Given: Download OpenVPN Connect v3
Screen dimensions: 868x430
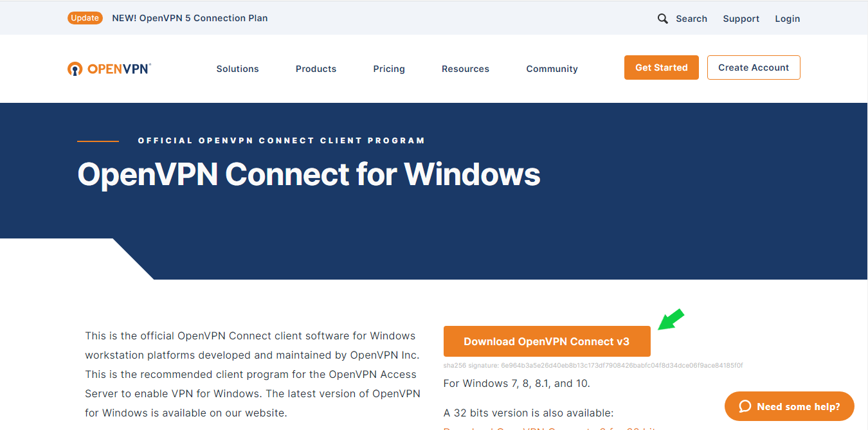Looking at the screenshot, I should click(x=547, y=341).
